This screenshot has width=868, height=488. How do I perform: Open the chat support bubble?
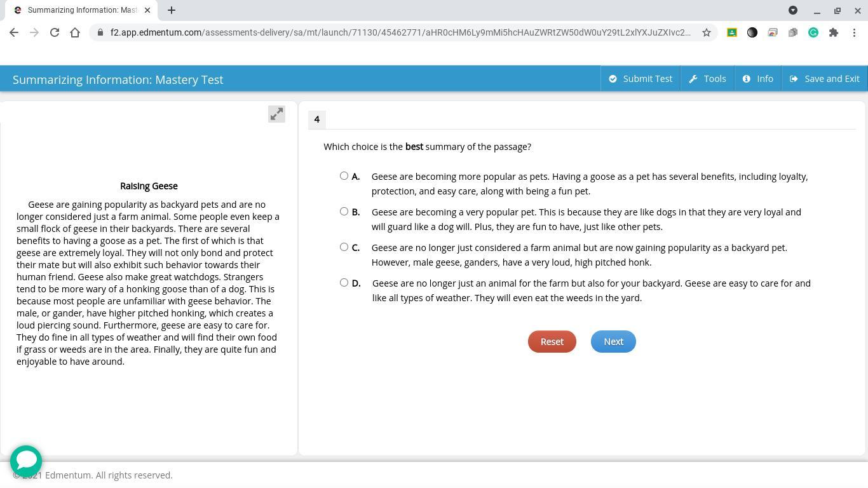[26, 461]
